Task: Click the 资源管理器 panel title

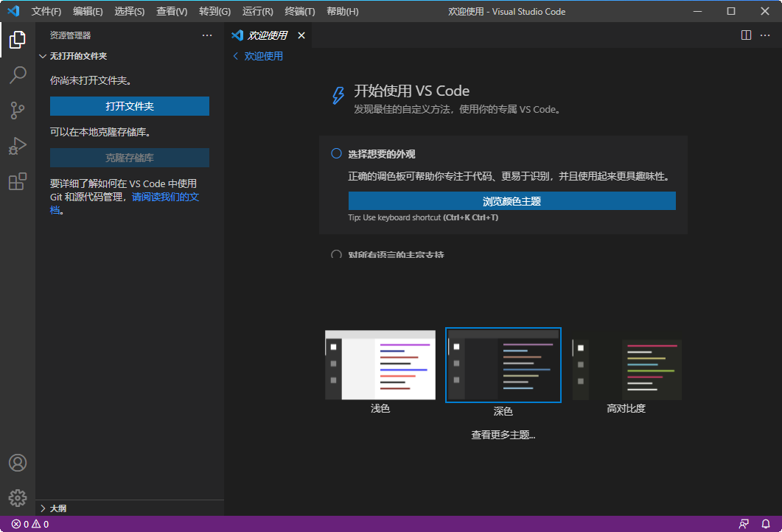Action: pos(70,35)
